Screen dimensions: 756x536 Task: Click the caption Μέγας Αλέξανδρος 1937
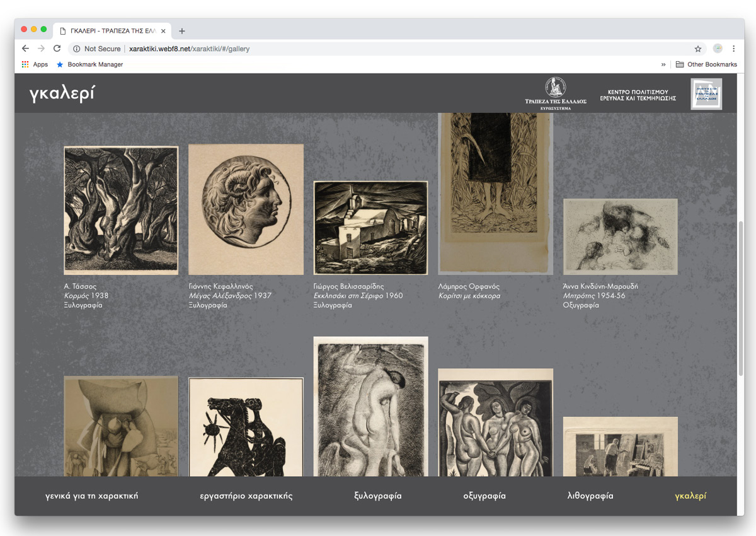pos(231,296)
